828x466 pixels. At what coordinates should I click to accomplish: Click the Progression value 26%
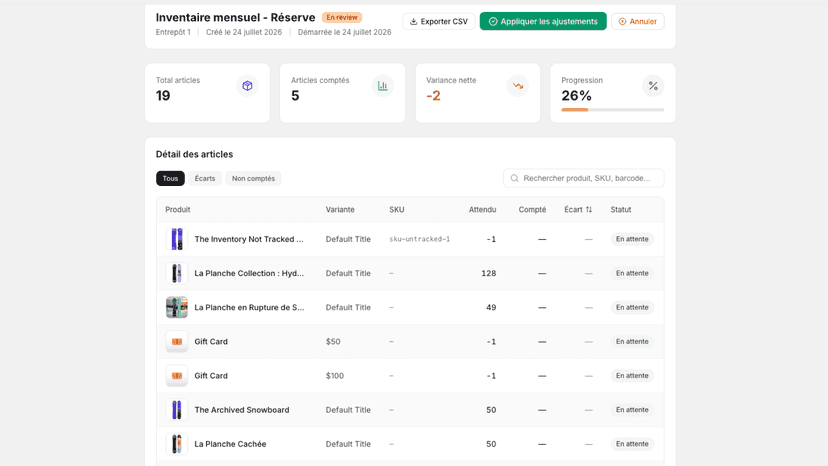[576, 96]
